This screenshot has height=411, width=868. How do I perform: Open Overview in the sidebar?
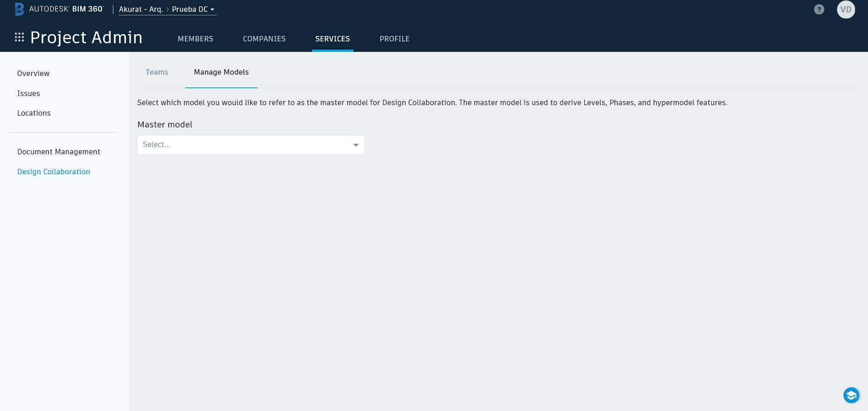[x=33, y=73]
